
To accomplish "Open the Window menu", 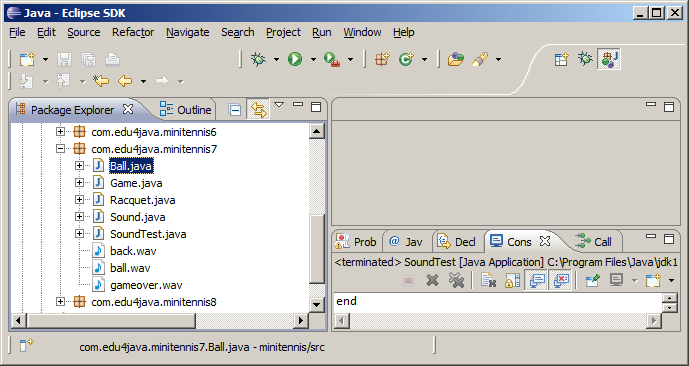I will click(x=363, y=33).
